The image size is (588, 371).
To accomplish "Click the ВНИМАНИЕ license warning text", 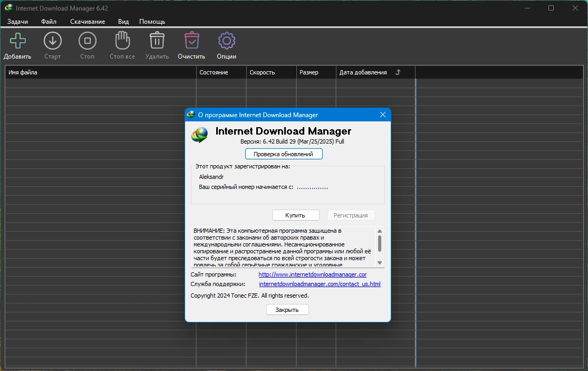I will click(284, 247).
